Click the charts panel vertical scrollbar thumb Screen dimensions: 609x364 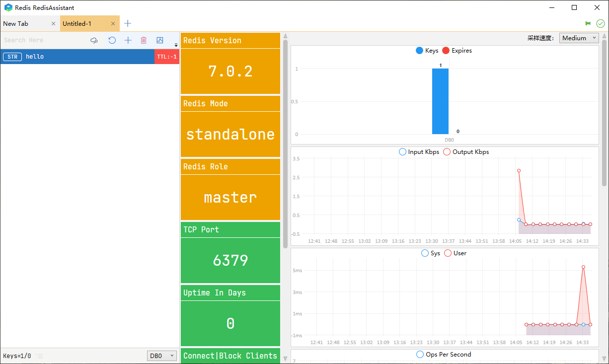point(604,112)
